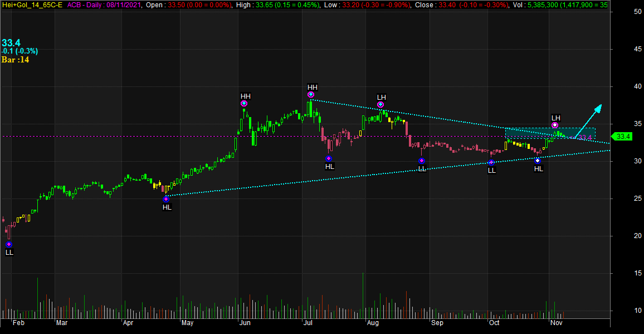
Task: Click the green 33.4 price tag on axis
Action: coord(623,137)
